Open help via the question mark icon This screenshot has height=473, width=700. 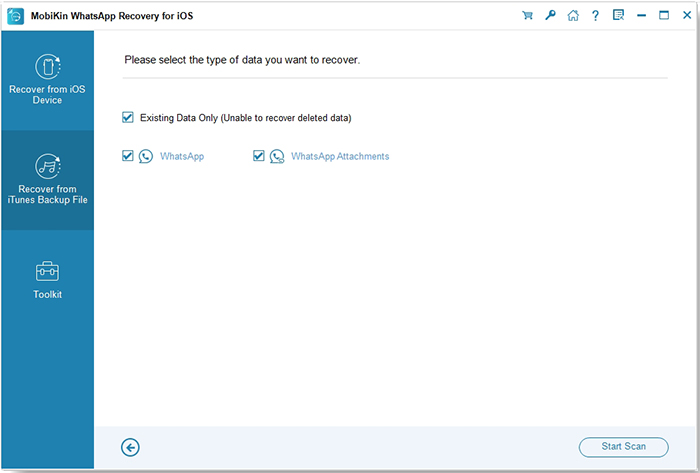pyautogui.click(x=595, y=16)
